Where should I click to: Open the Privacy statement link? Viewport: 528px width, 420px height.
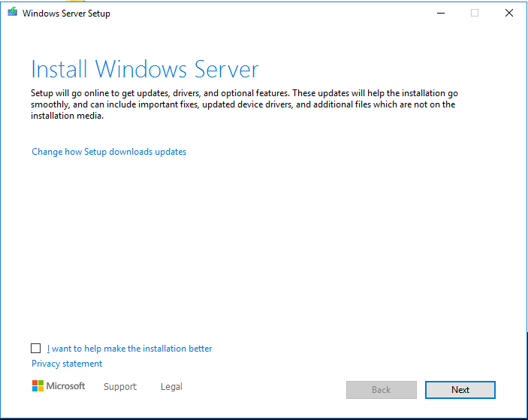click(x=67, y=364)
